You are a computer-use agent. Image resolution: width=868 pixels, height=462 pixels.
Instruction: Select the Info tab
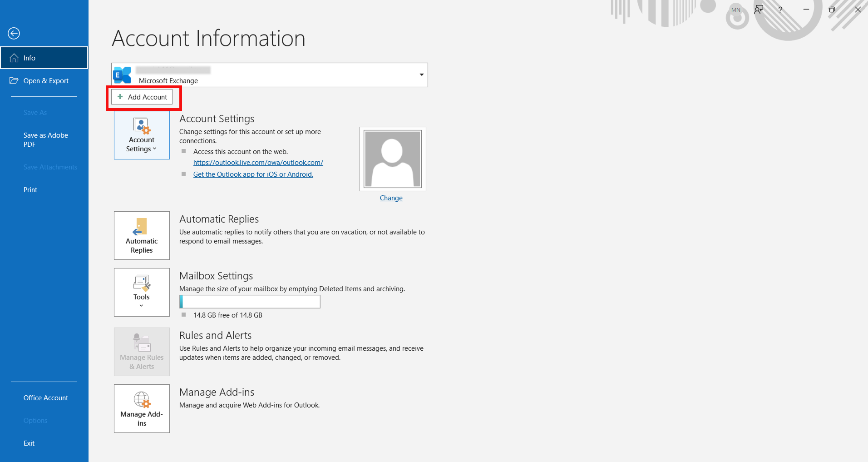coord(44,58)
